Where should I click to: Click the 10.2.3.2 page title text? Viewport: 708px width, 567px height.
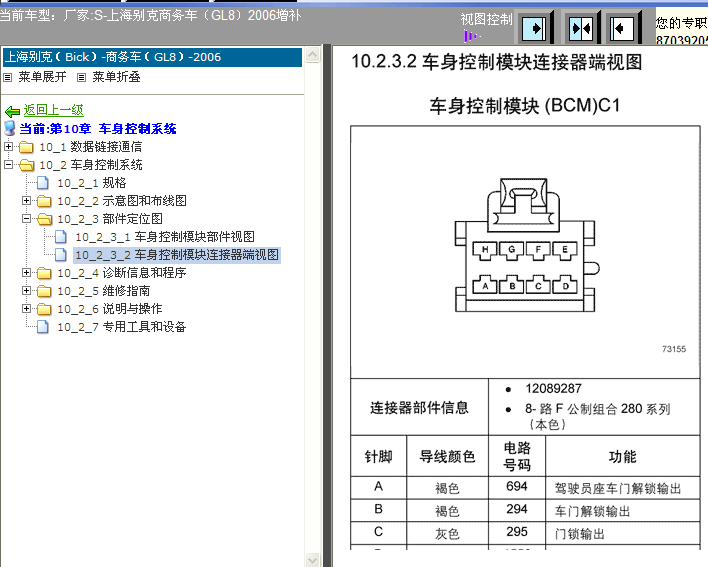(497, 62)
